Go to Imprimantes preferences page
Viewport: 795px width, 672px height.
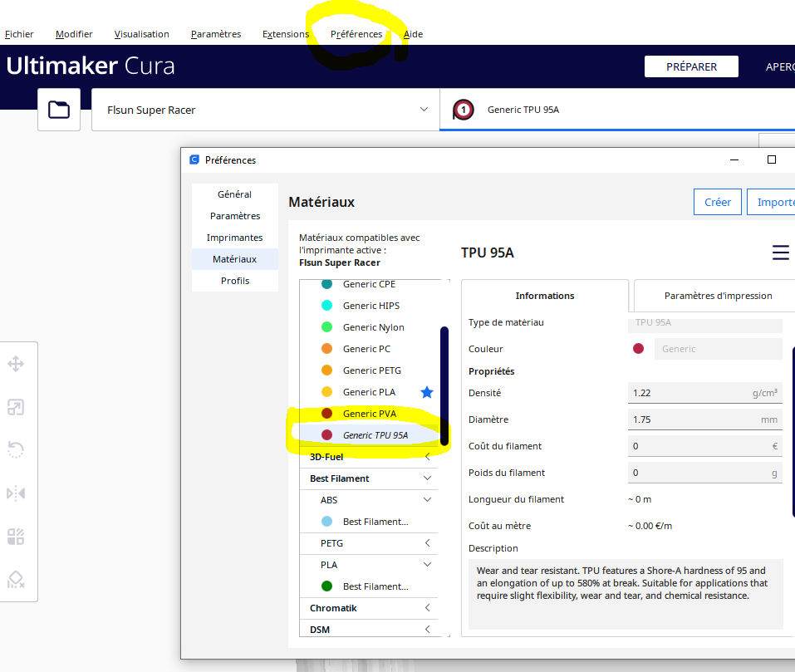(235, 238)
